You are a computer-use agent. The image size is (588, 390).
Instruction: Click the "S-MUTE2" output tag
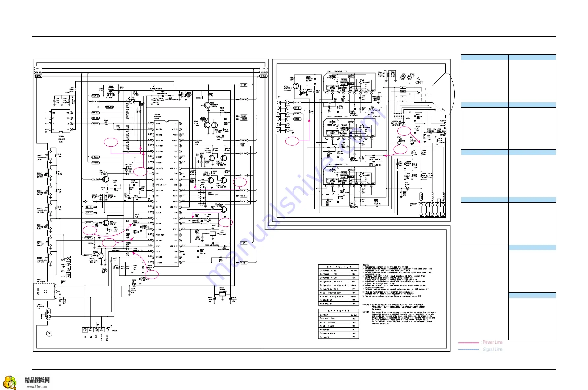point(244,99)
